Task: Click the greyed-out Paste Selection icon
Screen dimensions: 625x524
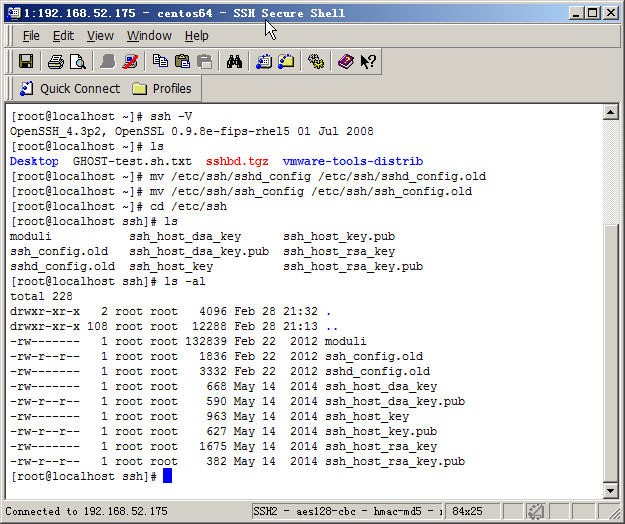Action: pyautogui.click(x=204, y=62)
